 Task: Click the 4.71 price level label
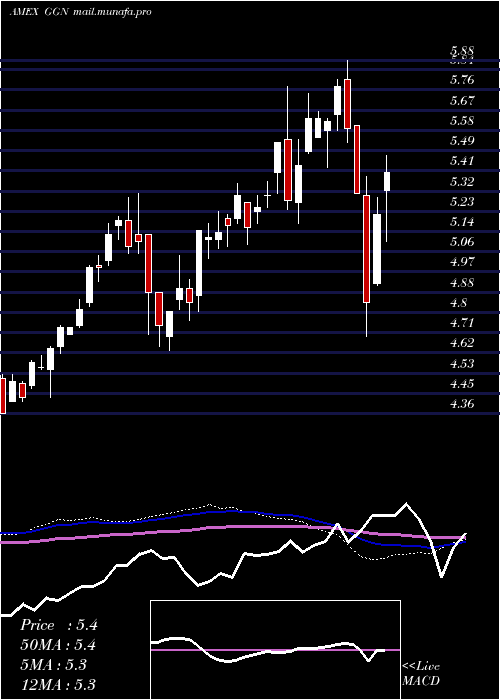click(x=462, y=323)
